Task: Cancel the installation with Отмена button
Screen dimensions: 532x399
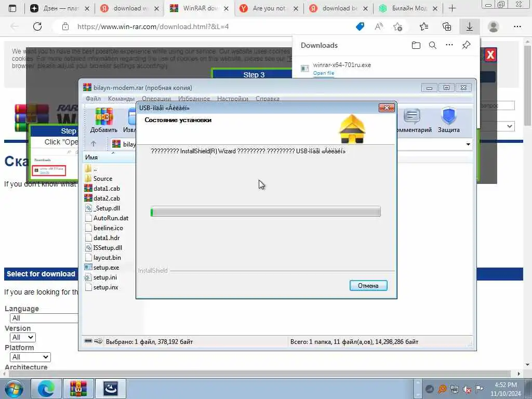Action: click(368, 285)
